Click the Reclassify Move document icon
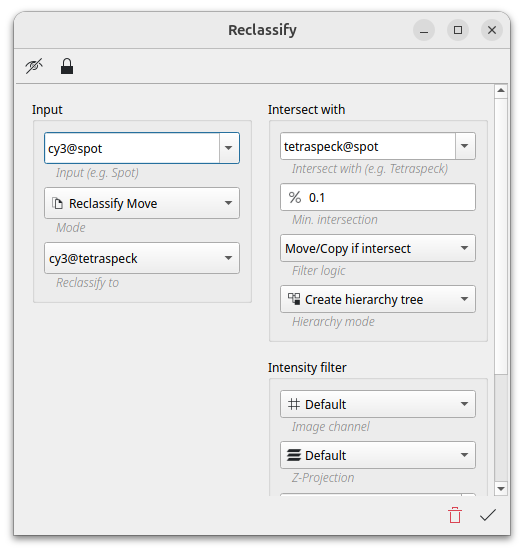 tap(57, 203)
